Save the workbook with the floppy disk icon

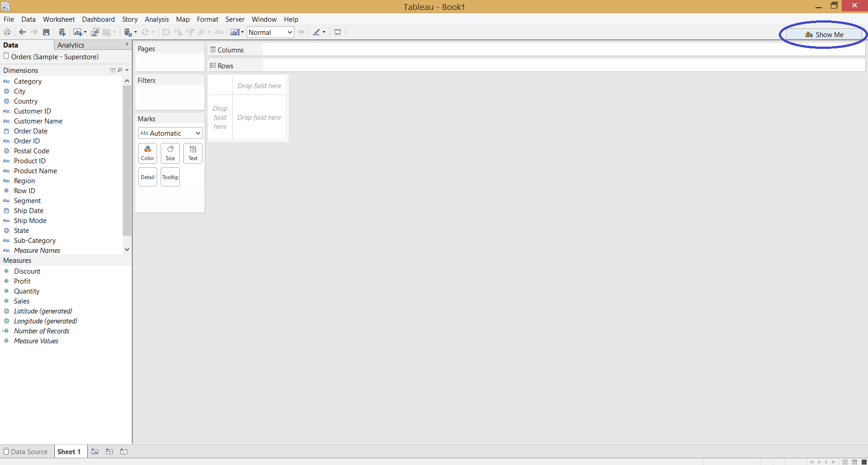tap(46, 32)
